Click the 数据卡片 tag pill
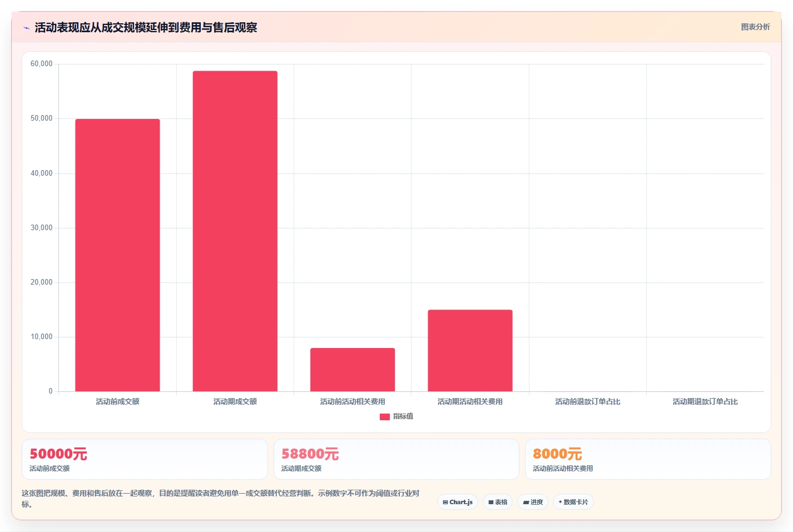This screenshot has height=532, width=793. [573, 502]
